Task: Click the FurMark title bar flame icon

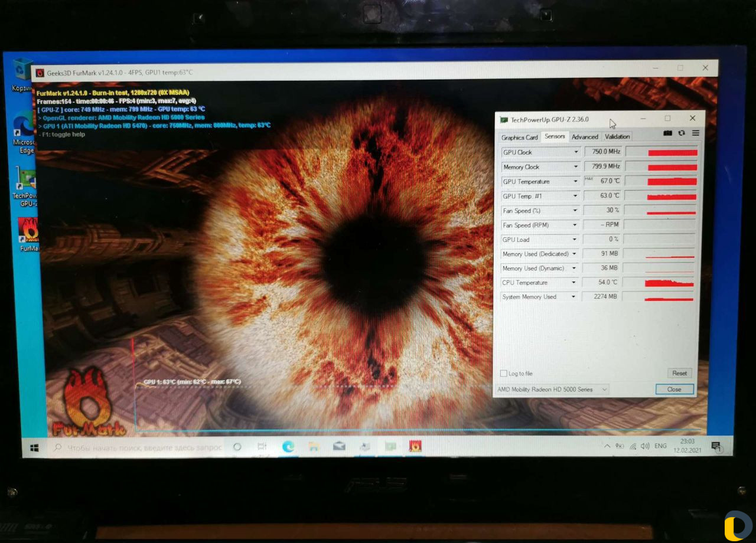Action: coord(40,73)
